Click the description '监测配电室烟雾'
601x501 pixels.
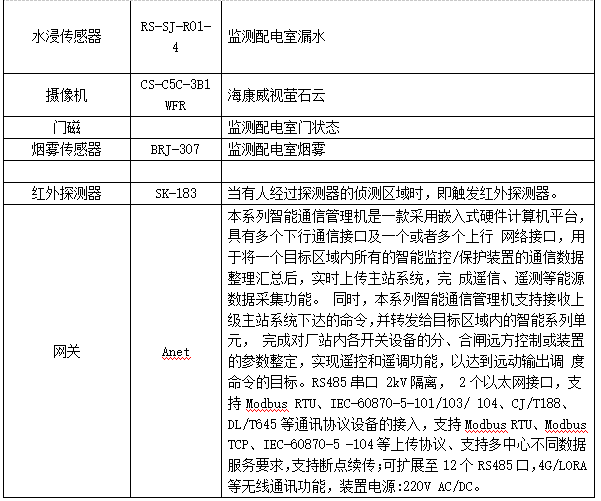click(x=276, y=149)
